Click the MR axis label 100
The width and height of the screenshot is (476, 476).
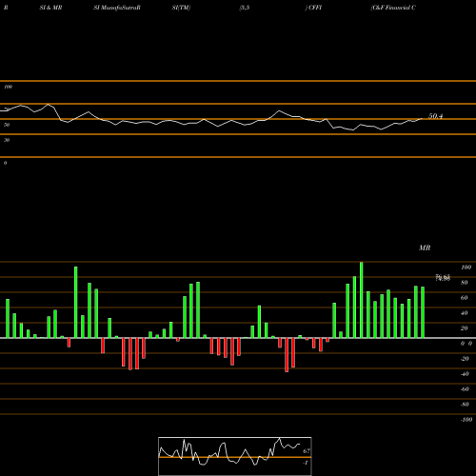pos(466,268)
